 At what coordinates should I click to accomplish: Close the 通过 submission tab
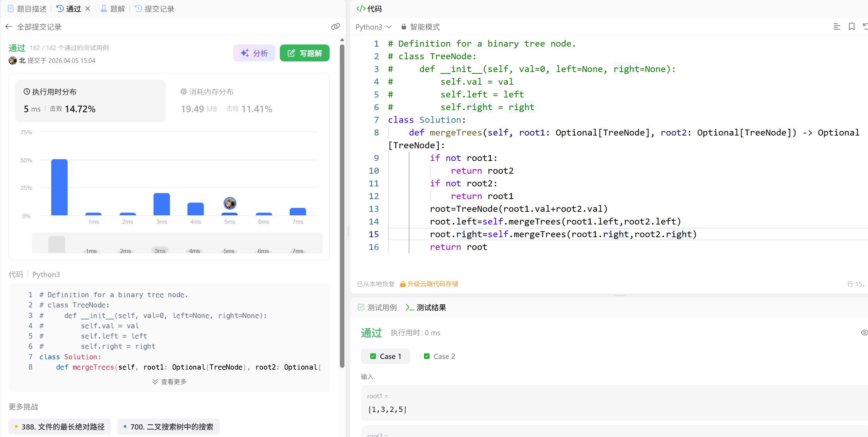pos(88,8)
